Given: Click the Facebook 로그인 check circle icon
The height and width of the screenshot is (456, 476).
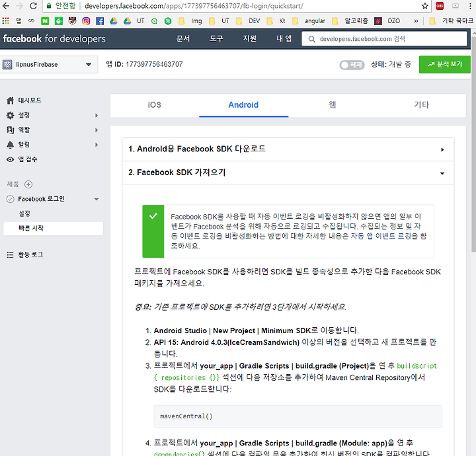Looking at the screenshot, I should point(11,199).
